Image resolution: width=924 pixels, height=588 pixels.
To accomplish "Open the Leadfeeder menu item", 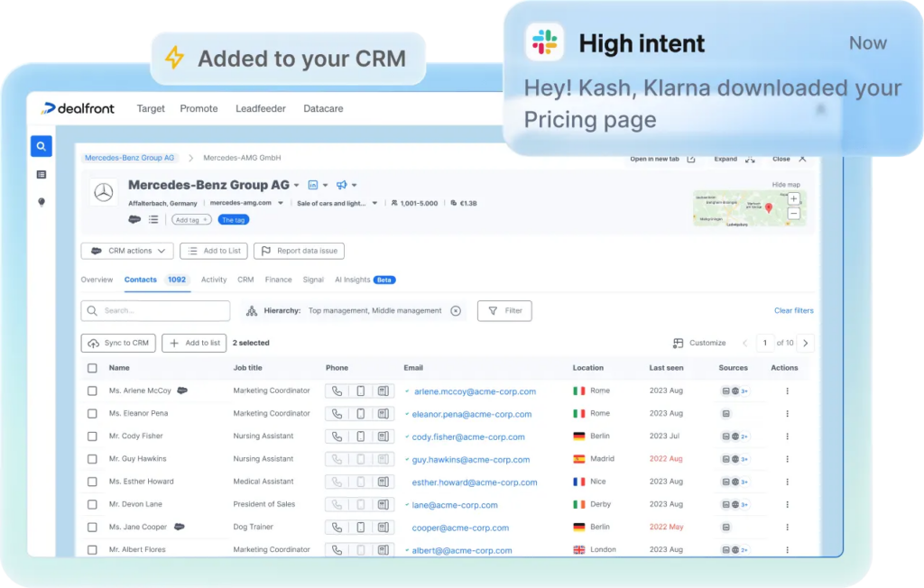I will tap(260, 107).
